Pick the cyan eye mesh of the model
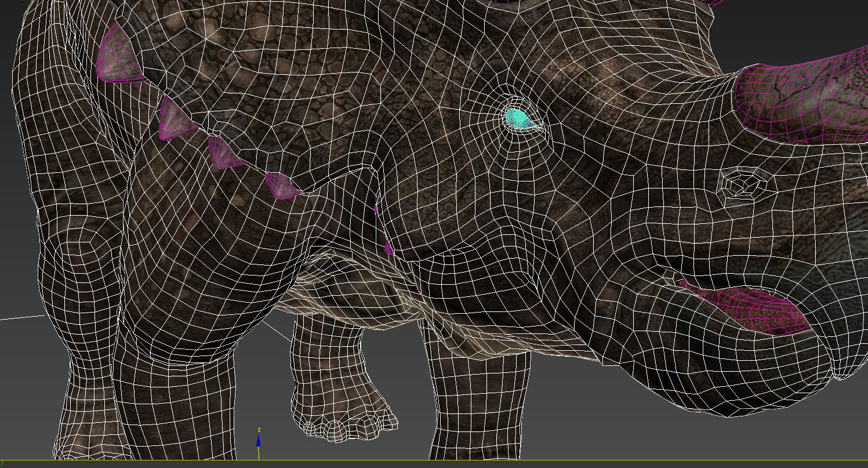Screen dimensions: 868x468 pos(518,119)
